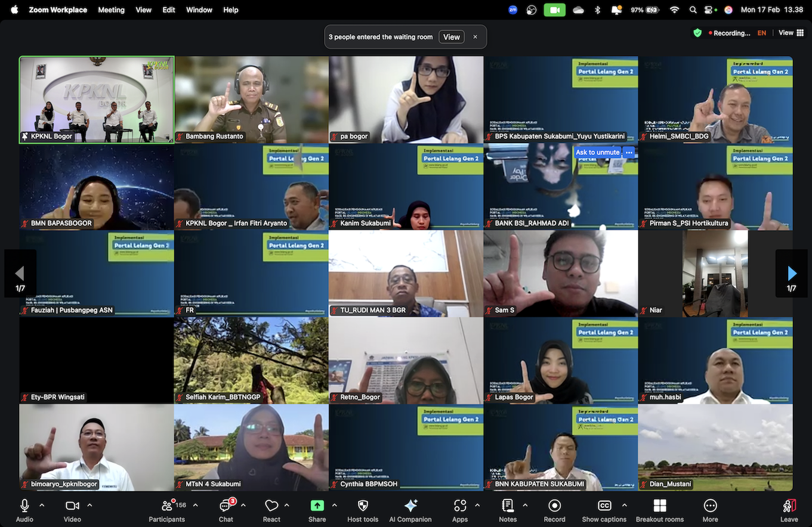Dismiss the waiting room notification
The width and height of the screenshot is (812, 527).
click(x=475, y=37)
